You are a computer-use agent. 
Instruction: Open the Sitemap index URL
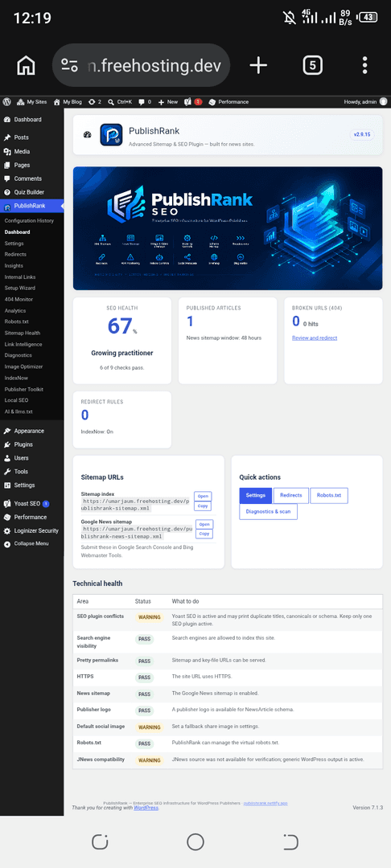pos(203,496)
